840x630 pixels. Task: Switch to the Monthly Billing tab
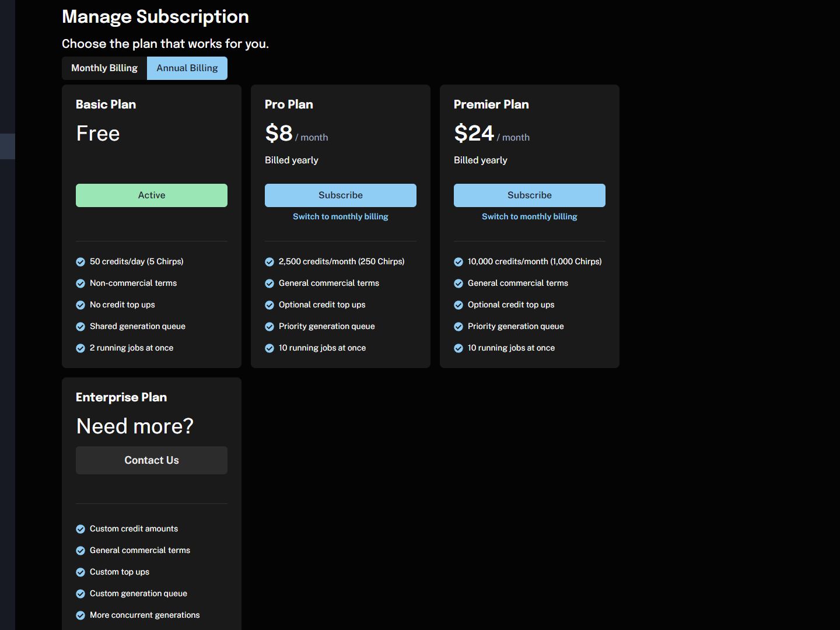coord(104,68)
